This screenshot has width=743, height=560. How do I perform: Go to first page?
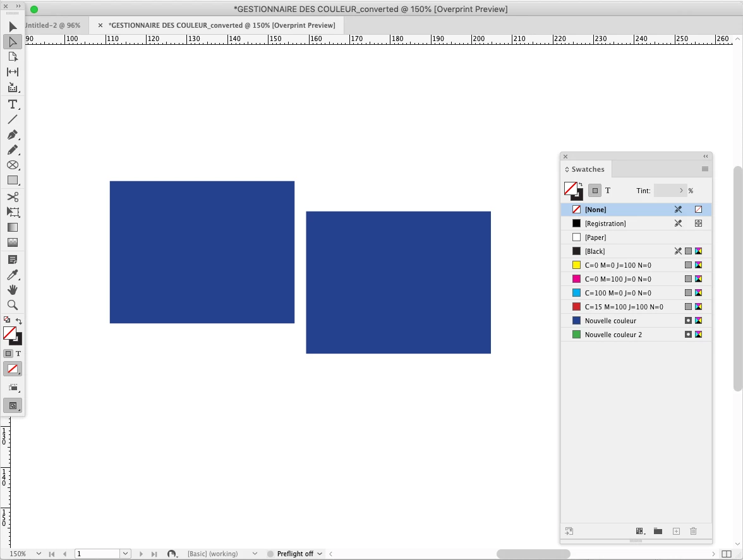52,554
